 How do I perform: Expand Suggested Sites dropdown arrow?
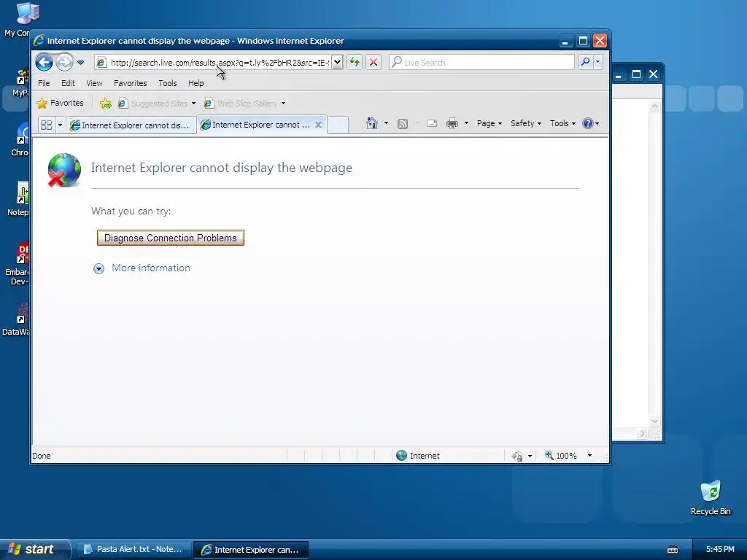coord(193,104)
